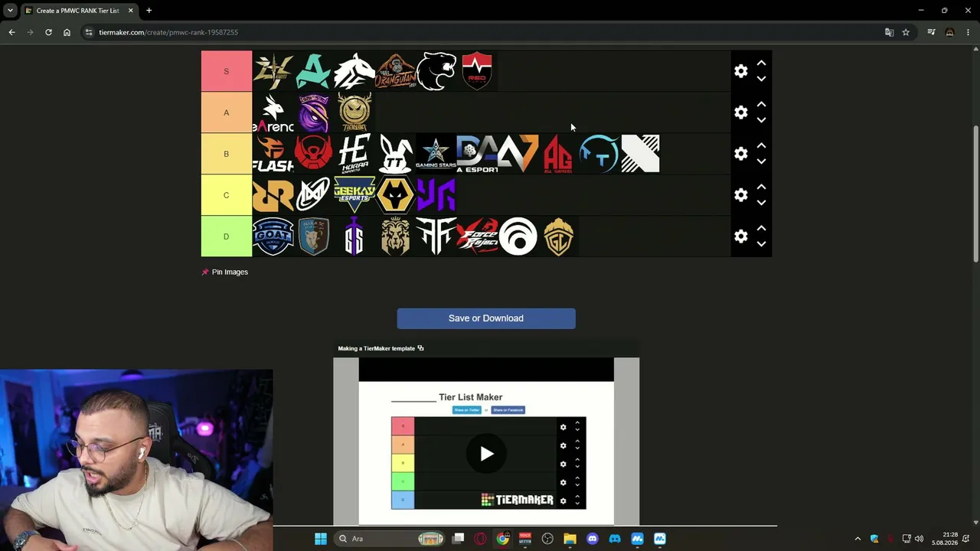This screenshot has height=551, width=980.
Task: Open the Windows Start menu
Action: click(321, 539)
